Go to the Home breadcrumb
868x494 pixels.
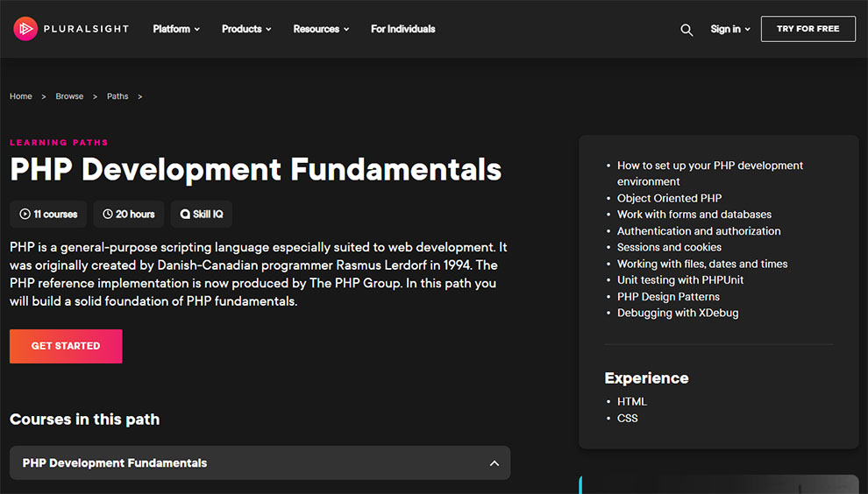20,96
